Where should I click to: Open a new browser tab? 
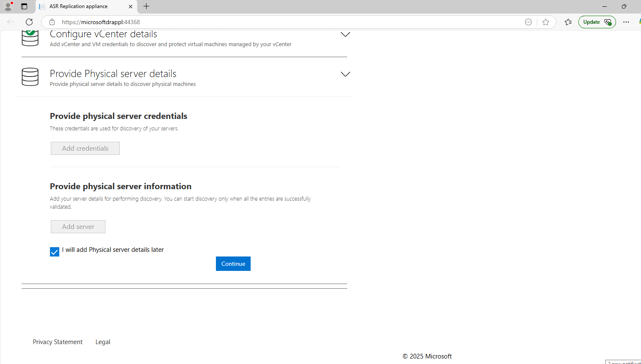pyautogui.click(x=146, y=6)
